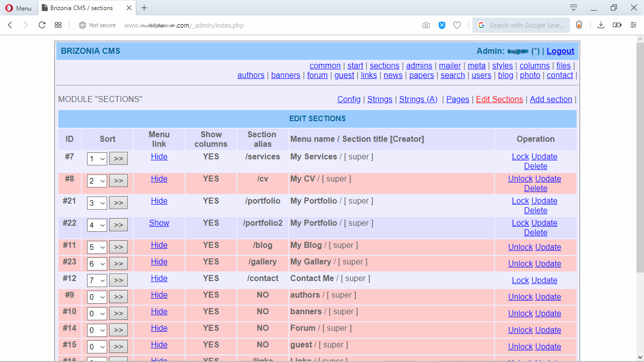Viewport: 644px width, 362px height.
Task: Hide menu link for My Services
Action: (159, 157)
